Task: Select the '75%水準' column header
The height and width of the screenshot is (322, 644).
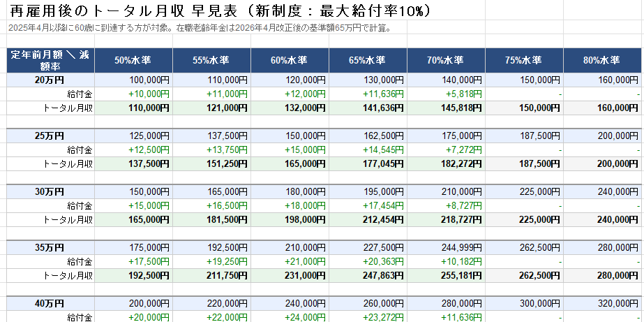Action: (x=524, y=61)
